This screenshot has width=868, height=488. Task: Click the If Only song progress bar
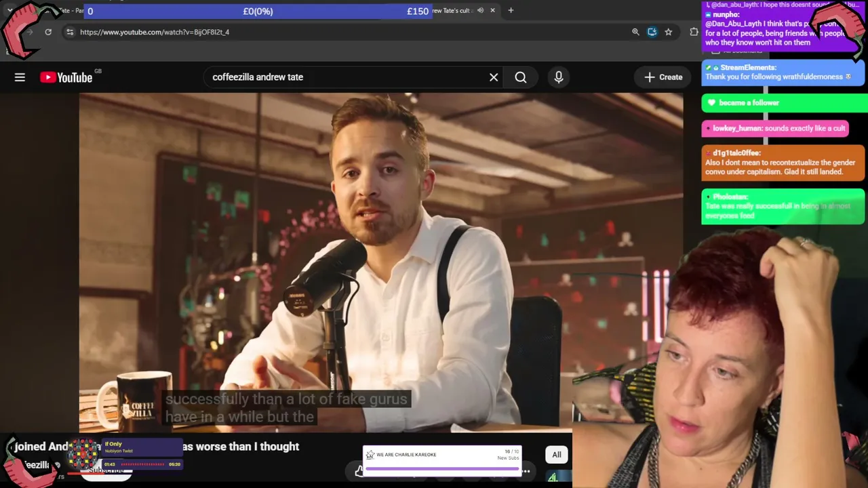pos(143,464)
